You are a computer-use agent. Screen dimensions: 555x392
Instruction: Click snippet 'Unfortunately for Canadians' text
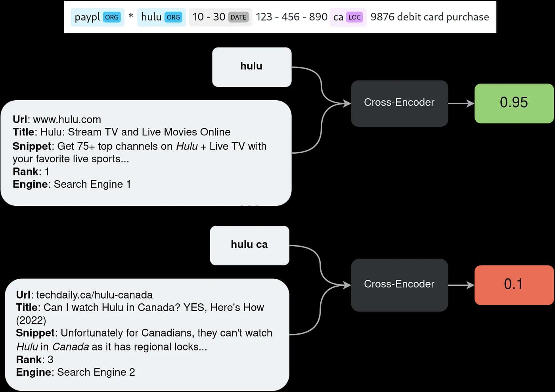pos(127,333)
